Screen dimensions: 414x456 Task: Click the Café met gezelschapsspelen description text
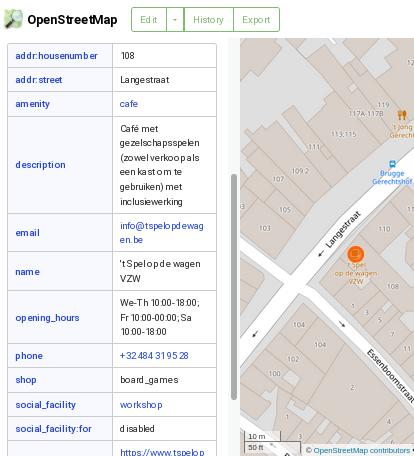pos(160,165)
